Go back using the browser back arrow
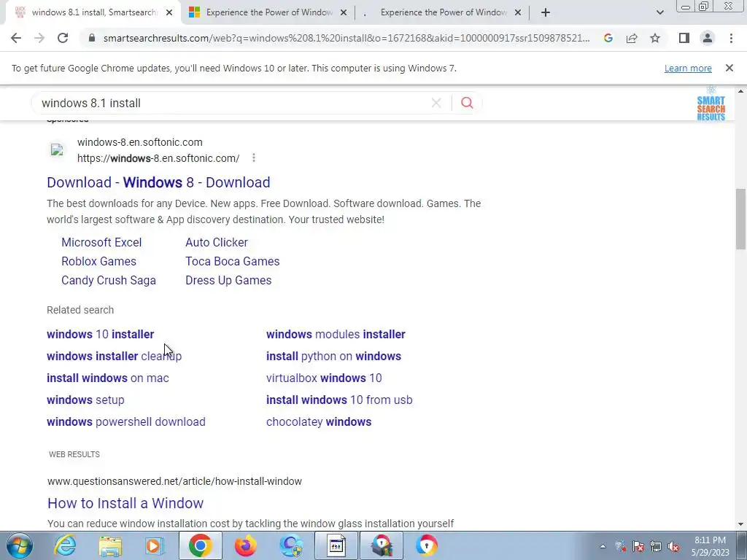 16,38
